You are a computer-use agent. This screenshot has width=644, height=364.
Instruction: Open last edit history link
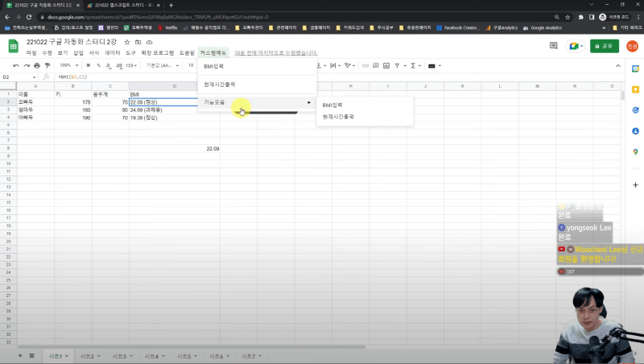pyautogui.click(x=275, y=53)
